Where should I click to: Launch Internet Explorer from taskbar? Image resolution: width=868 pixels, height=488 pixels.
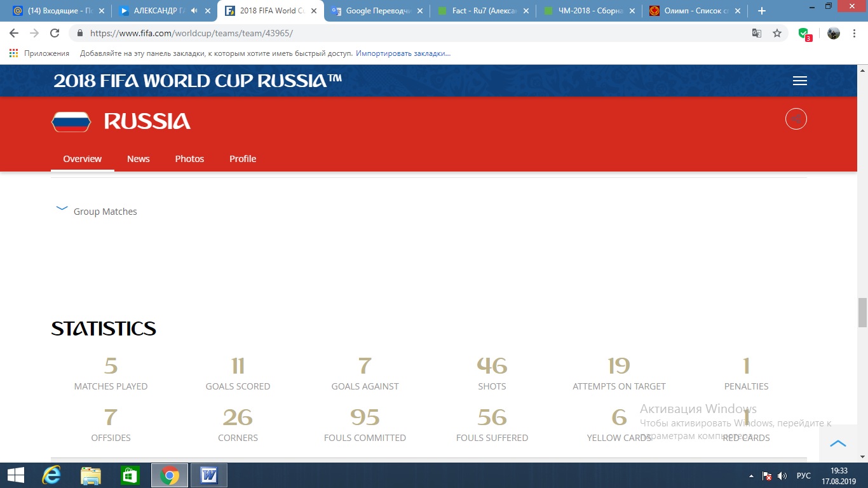(51, 475)
